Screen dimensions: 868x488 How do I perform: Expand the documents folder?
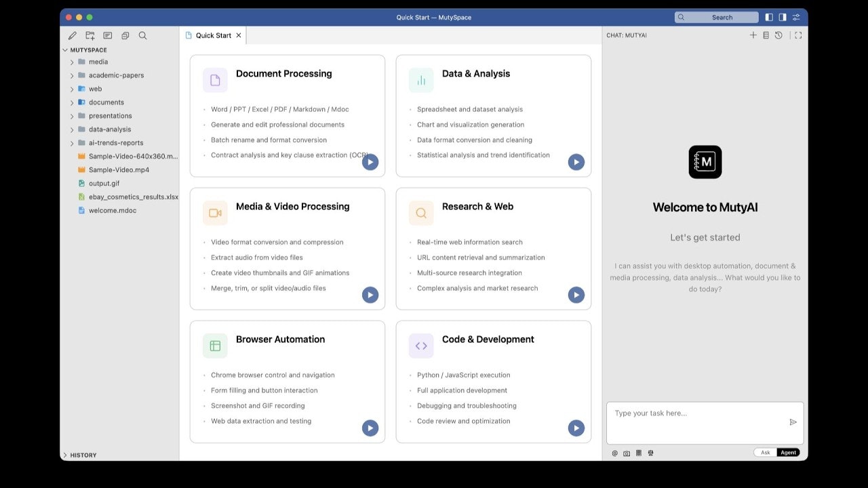pyautogui.click(x=72, y=103)
